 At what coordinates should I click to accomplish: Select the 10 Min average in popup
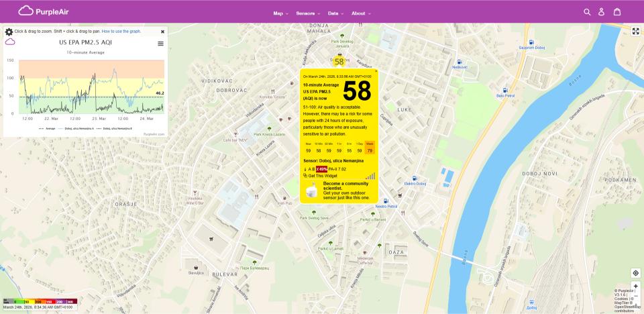click(x=318, y=148)
